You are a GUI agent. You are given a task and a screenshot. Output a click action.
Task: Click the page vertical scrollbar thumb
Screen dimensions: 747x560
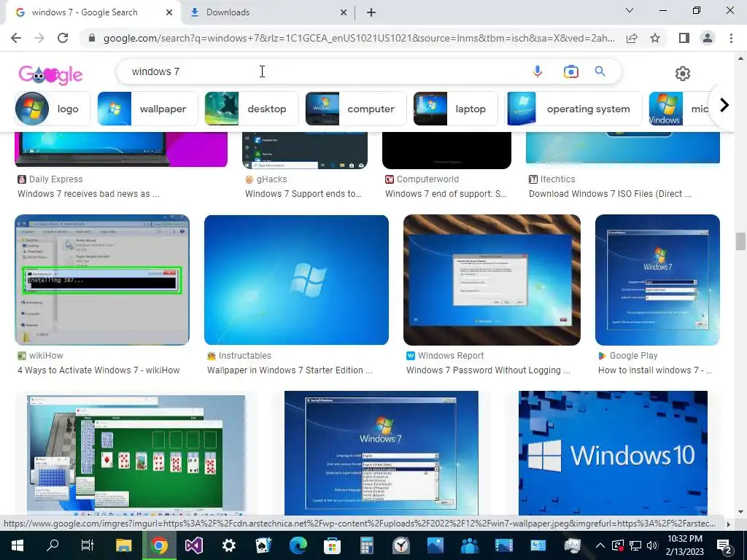point(740,241)
